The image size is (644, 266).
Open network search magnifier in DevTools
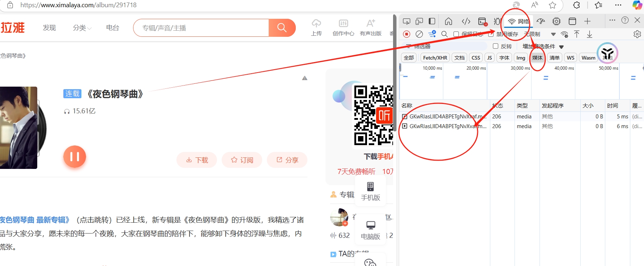pyautogui.click(x=444, y=34)
